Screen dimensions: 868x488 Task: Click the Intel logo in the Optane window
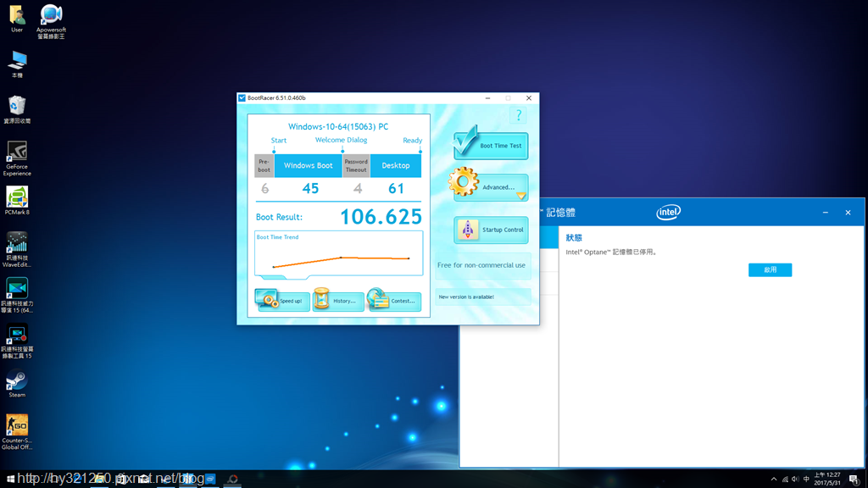pos(668,212)
